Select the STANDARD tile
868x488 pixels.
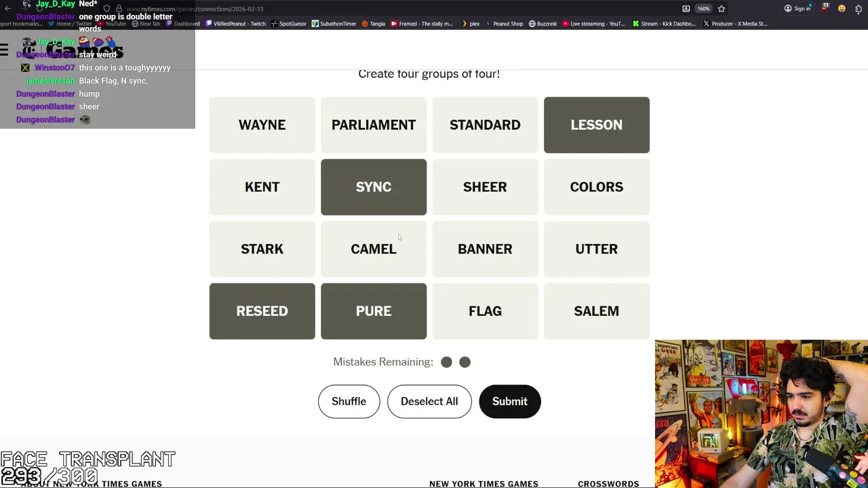(x=485, y=125)
